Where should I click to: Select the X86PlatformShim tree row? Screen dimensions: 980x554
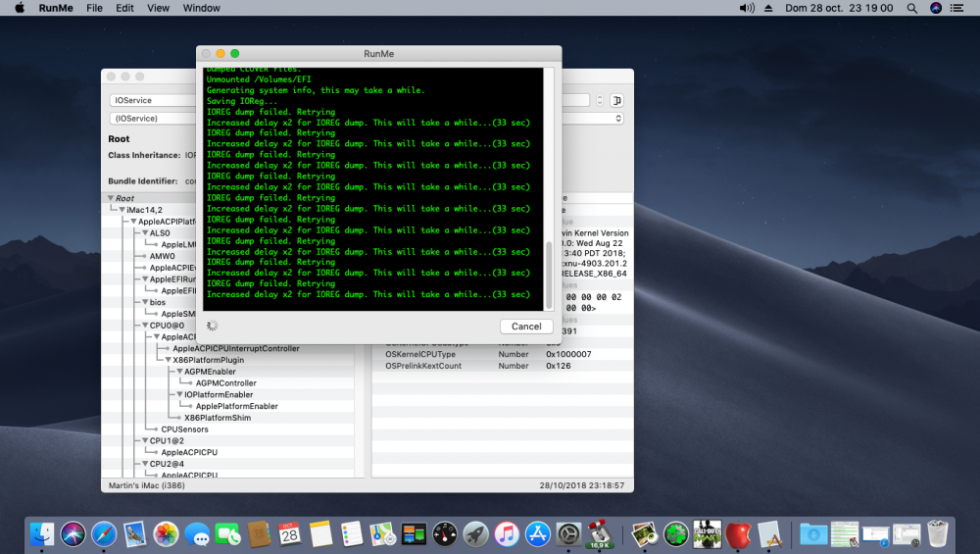point(218,418)
